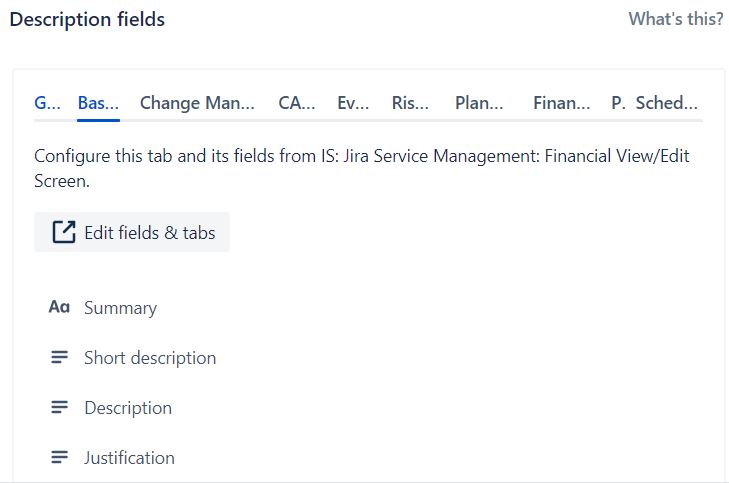Switch to the Plan... tab
The width and height of the screenshot is (729, 483).
click(479, 103)
